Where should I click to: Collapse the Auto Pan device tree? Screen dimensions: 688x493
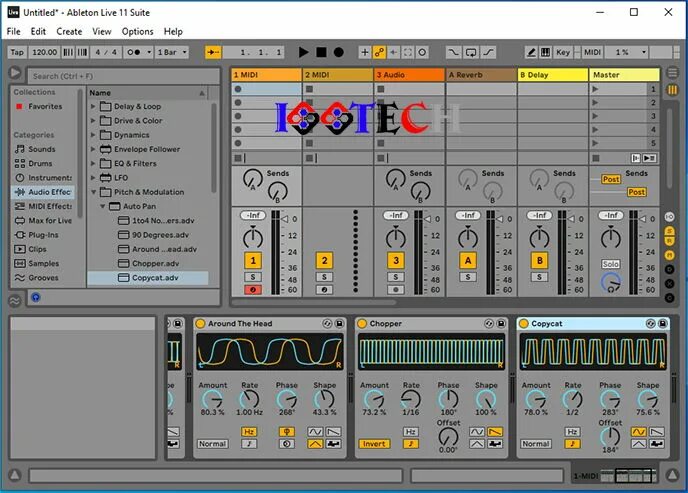(x=102, y=206)
